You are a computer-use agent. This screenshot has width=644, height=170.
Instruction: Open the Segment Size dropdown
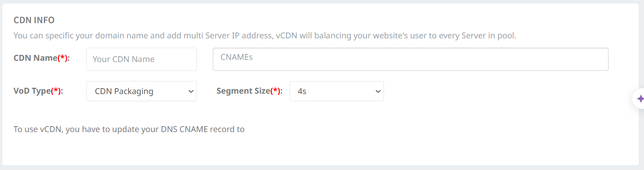pos(336,91)
